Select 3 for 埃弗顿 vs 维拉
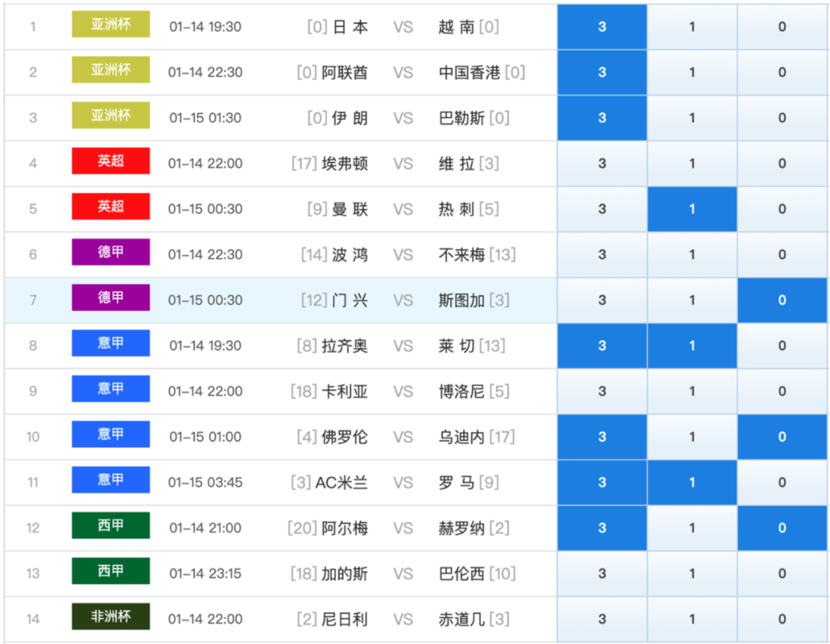Screen dimensions: 830x644 pyautogui.click(x=602, y=164)
